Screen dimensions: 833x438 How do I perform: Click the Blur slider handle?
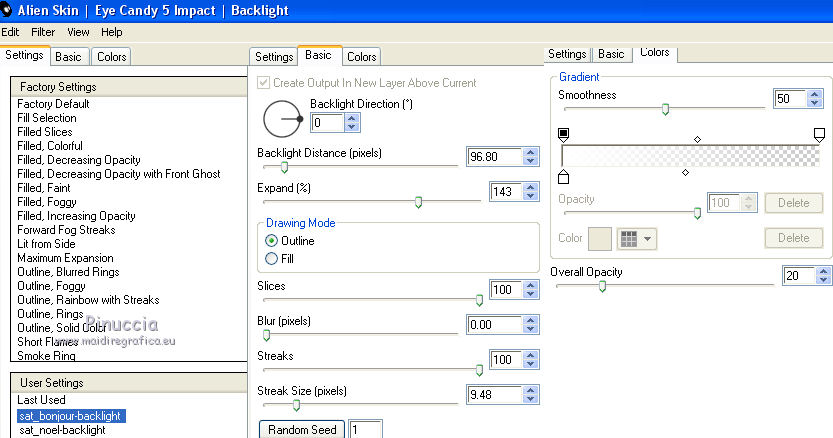267,335
